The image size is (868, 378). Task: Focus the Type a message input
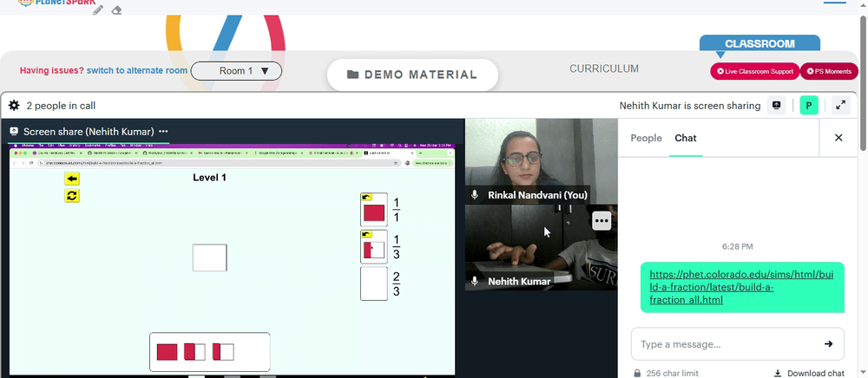click(x=731, y=343)
